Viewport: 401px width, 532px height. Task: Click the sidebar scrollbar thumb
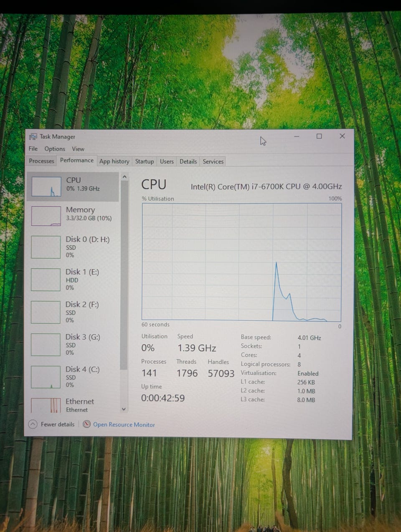[x=124, y=275]
